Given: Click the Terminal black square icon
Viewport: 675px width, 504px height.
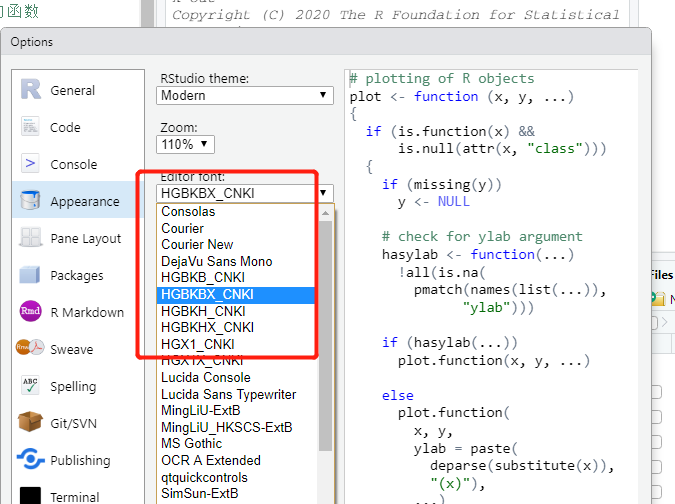Looking at the screenshot, I should tap(30, 496).
